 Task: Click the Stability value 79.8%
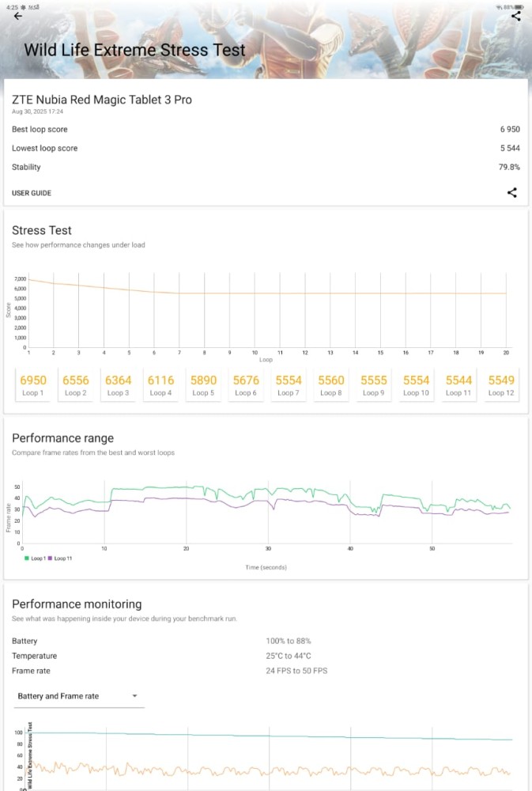click(509, 167)
